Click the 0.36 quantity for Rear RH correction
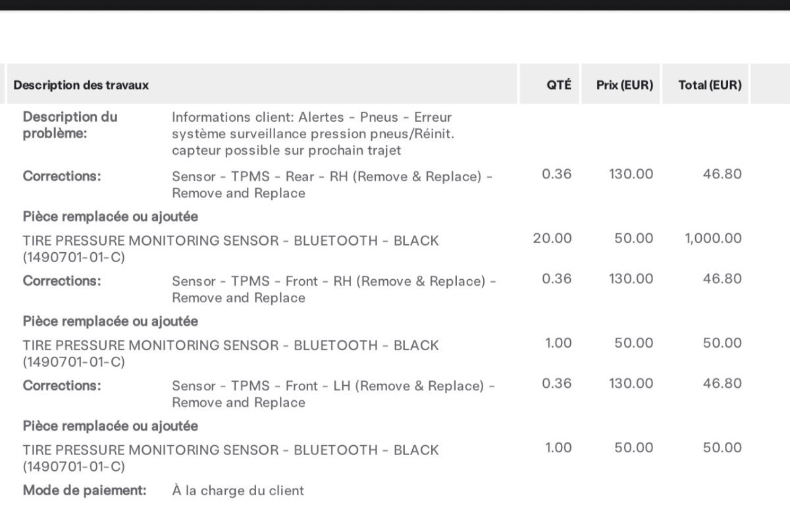This screenshot has width=790, height=532. [556, 174]
